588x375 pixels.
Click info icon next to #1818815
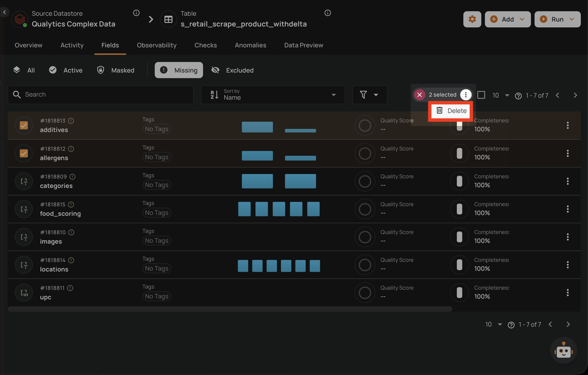click(x=71, y=204)
